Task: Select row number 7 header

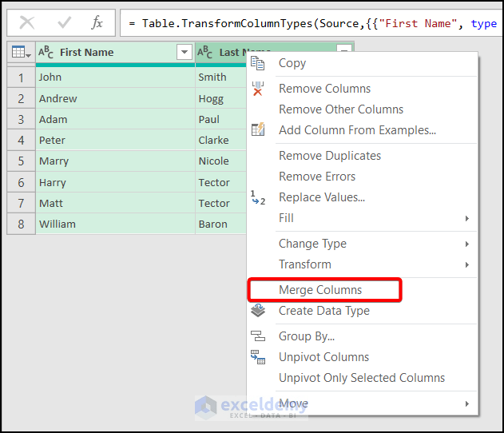Action: tap(21, 203)
